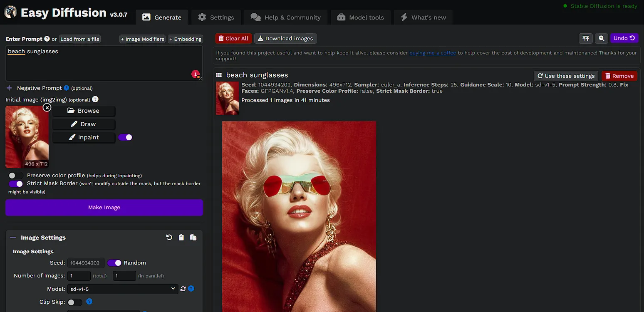Viewport: 644px width, 312px height.
Task: Copy the current Image Settings
Action: 193,237
